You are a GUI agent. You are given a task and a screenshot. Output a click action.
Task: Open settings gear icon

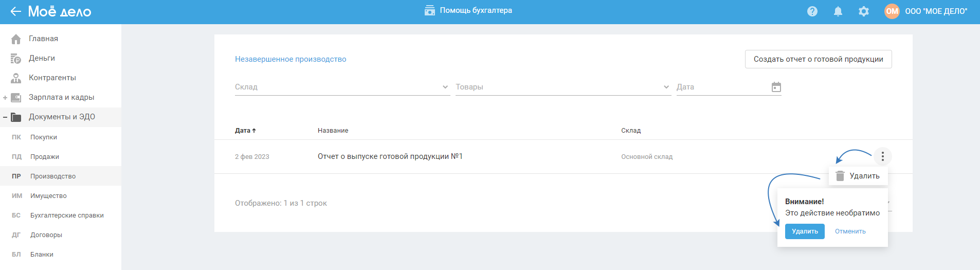[x=864, y=11]
